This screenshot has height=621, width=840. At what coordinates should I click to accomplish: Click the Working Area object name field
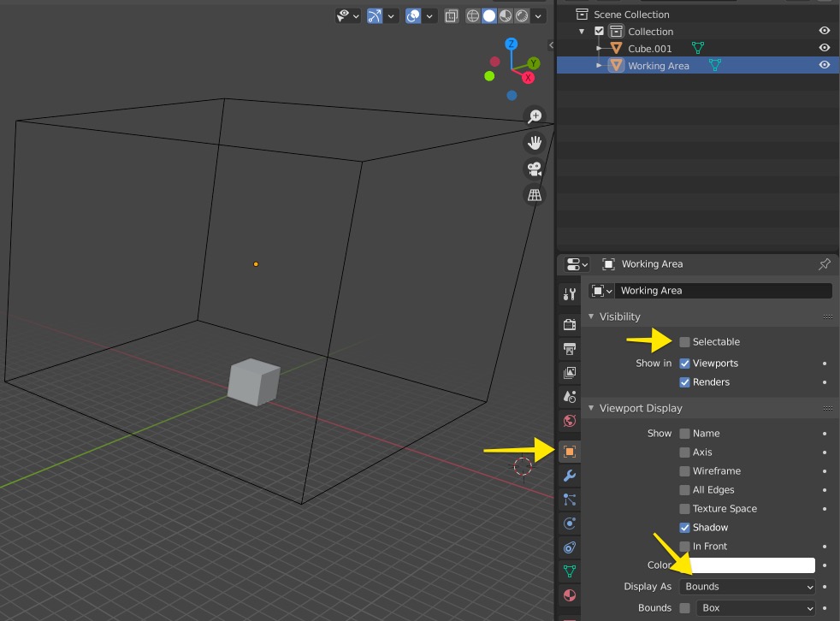click(723, 291)
